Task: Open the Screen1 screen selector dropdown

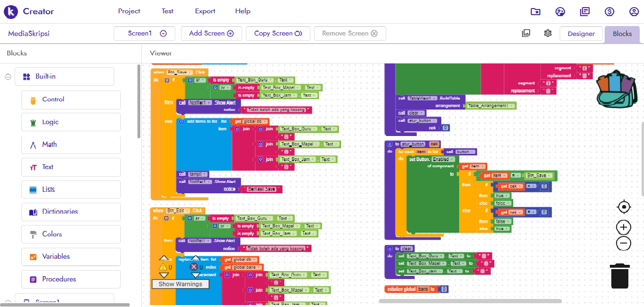Action: (145, 34)
